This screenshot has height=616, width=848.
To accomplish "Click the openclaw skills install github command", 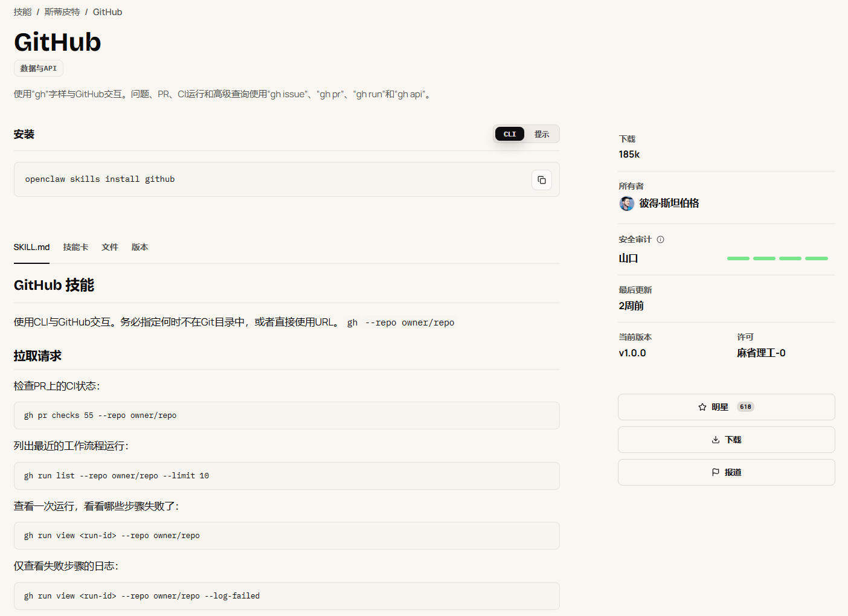I will tap(100, 179).
